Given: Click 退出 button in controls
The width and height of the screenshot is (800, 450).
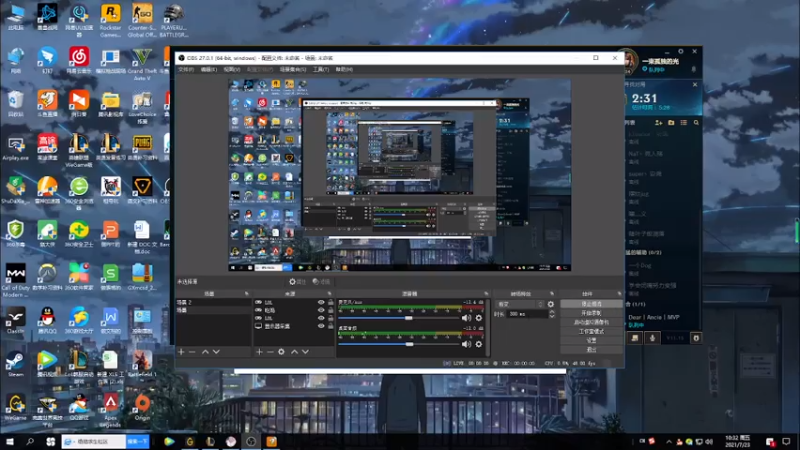Looking at the screenshot, I should point(591,349).
